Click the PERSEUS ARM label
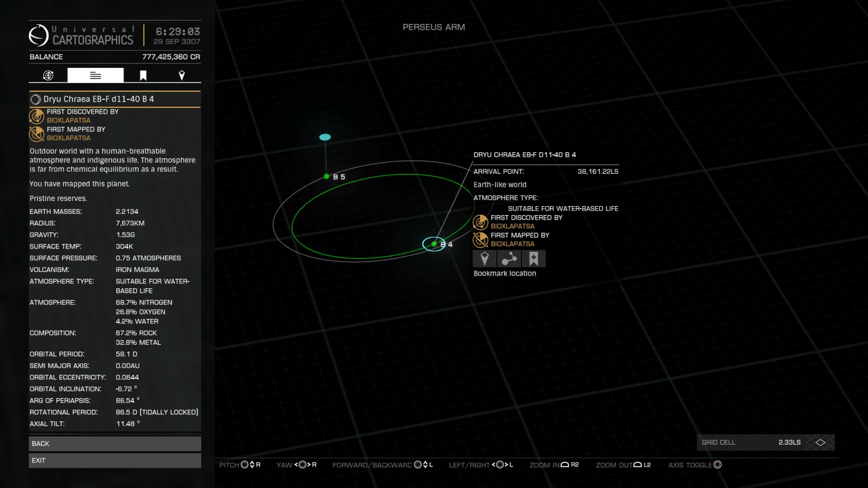Image resolution: width=868 pixels, height=488 pixels. pyautogui.click(x=434, y=27)
